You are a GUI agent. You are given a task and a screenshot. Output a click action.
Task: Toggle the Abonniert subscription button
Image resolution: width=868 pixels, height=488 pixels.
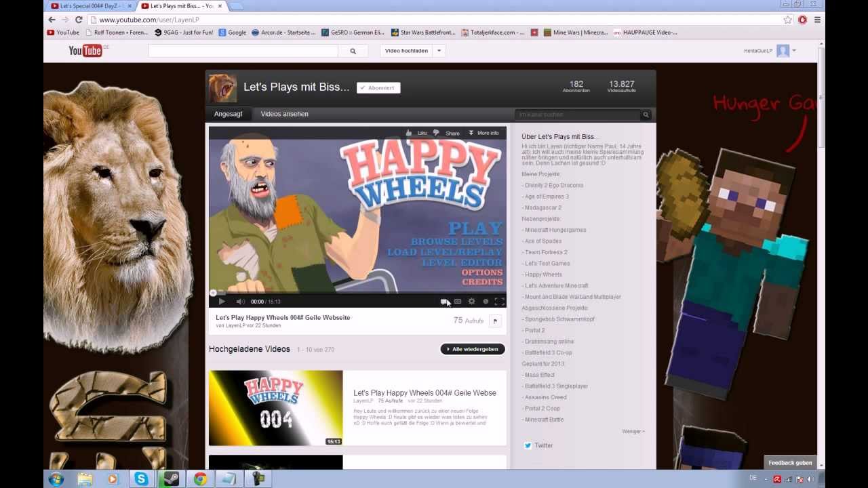(378, 87)
